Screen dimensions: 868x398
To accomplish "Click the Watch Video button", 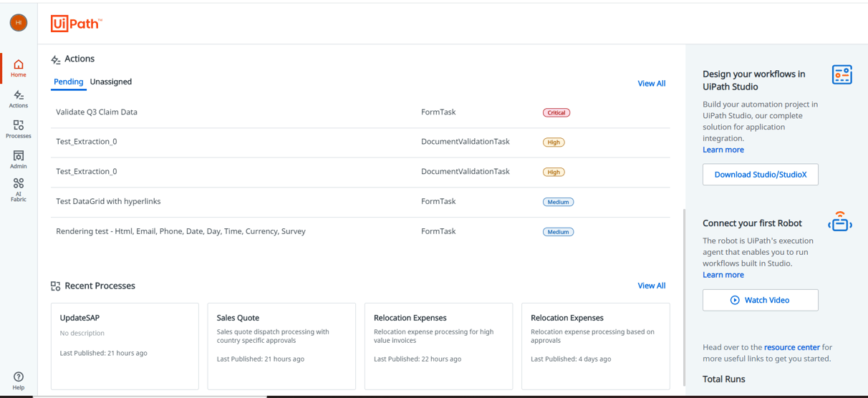I will tap(761, 301).
